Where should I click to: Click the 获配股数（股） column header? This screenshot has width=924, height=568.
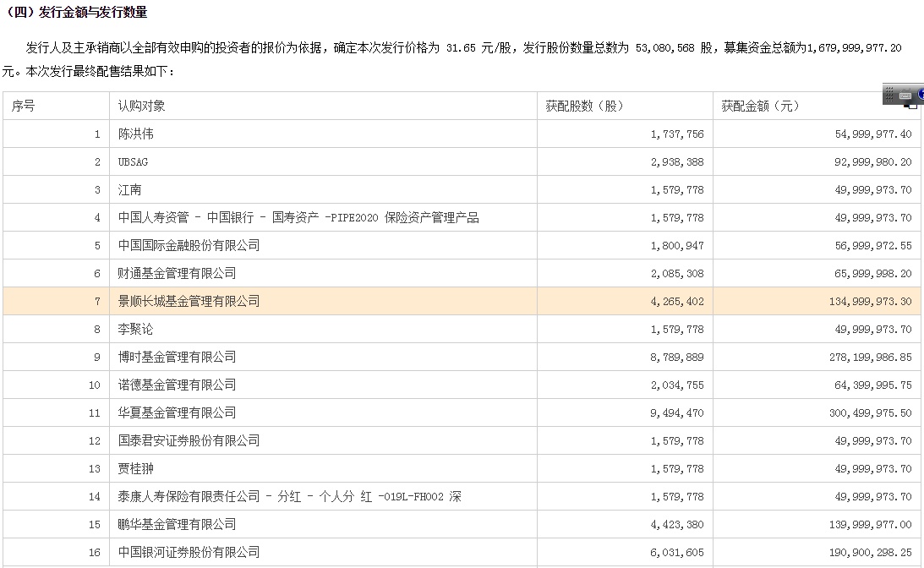[584, 106]
